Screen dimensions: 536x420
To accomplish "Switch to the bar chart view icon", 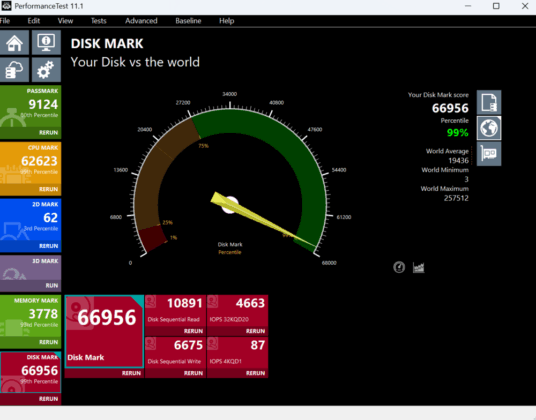I will (418, 267).
